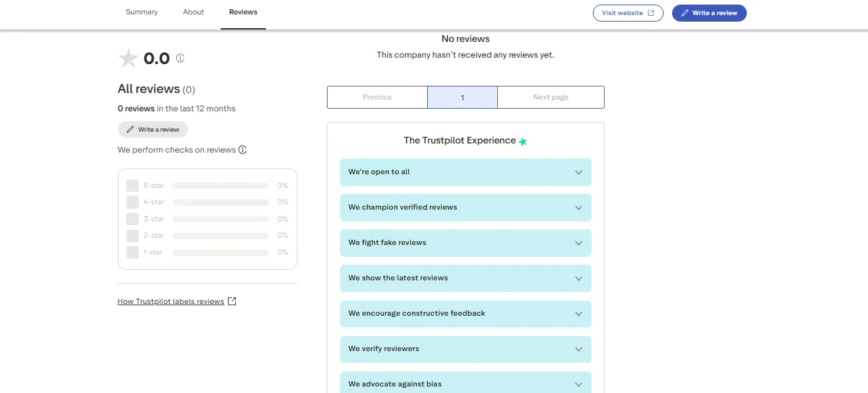Screen dimensions: 868x393
Task: Click the Previous pagination button
Action: 377,98
